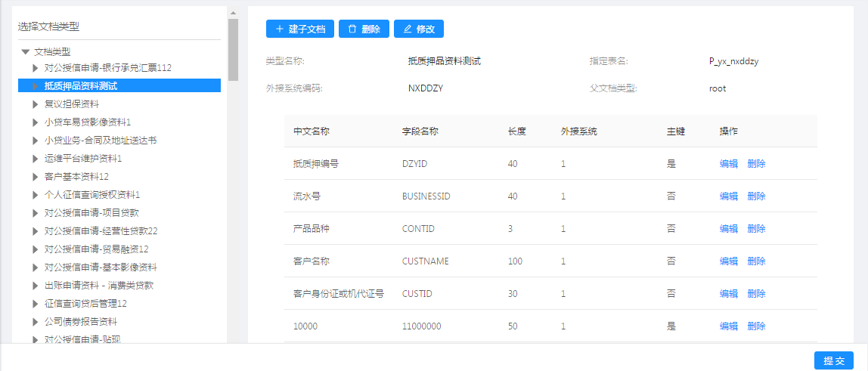Edit the 客户身份证或机代证号 row

728,293
